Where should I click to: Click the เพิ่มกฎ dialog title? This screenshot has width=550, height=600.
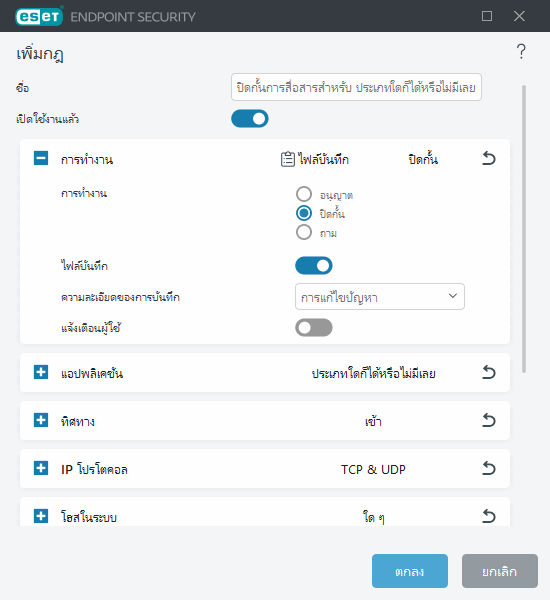(x=40, y=54)
